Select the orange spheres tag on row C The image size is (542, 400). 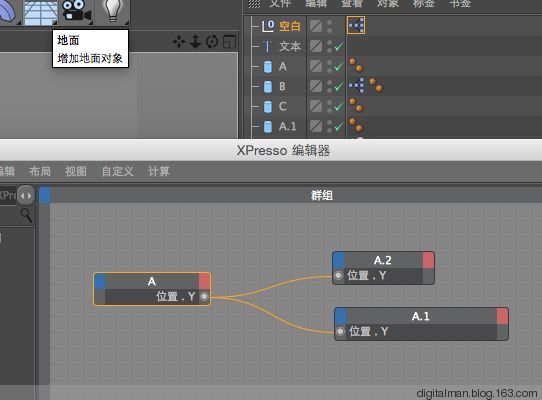(x=356, y=105)
